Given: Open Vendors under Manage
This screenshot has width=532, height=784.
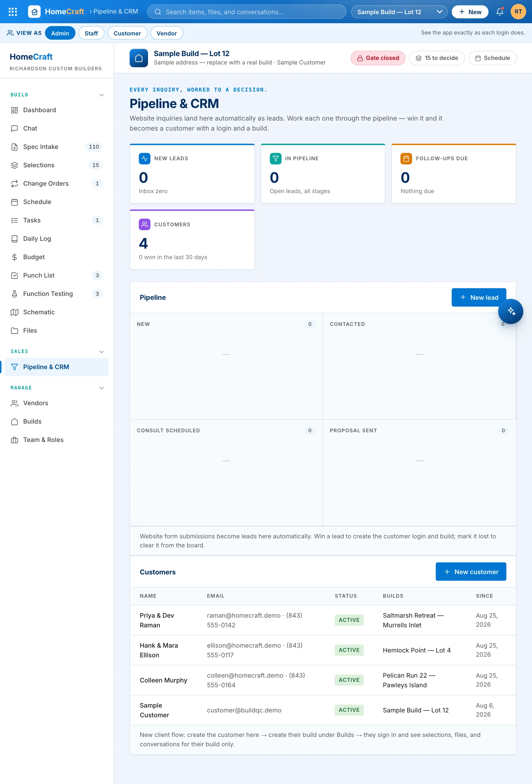Looking at the screenshot, I should pyautogui.click(x=57, y=403).
